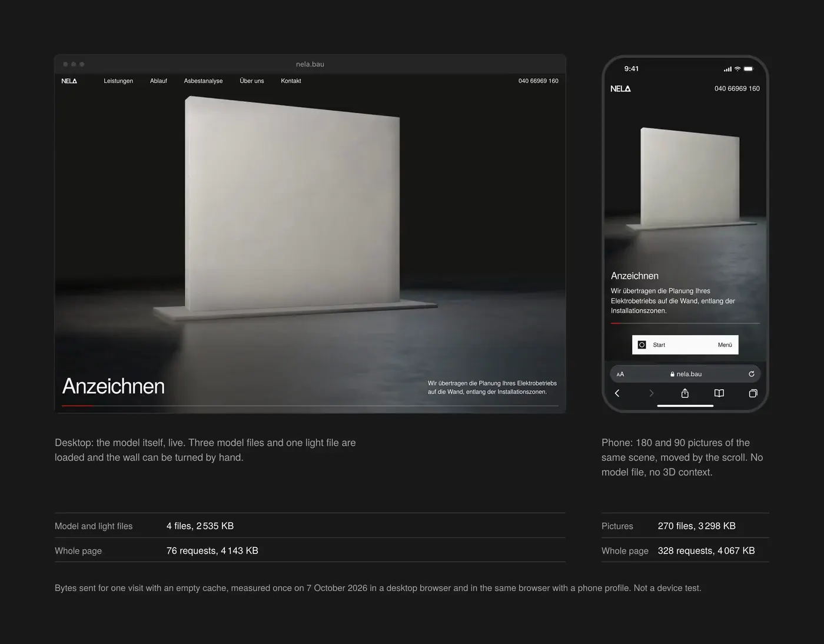This screenshot has height=644, width=824.
Task: Tap the square icon beside Start on the phone
Action: click(x=642, y=345)
